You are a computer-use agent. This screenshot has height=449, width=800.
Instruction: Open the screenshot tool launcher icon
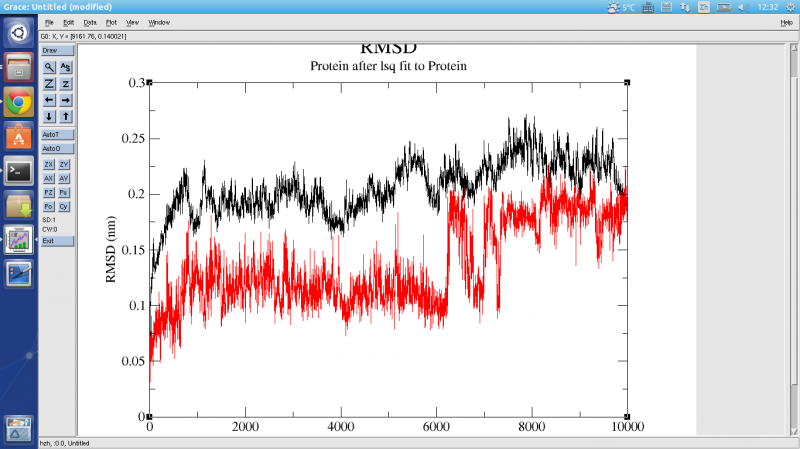[19, 275]
